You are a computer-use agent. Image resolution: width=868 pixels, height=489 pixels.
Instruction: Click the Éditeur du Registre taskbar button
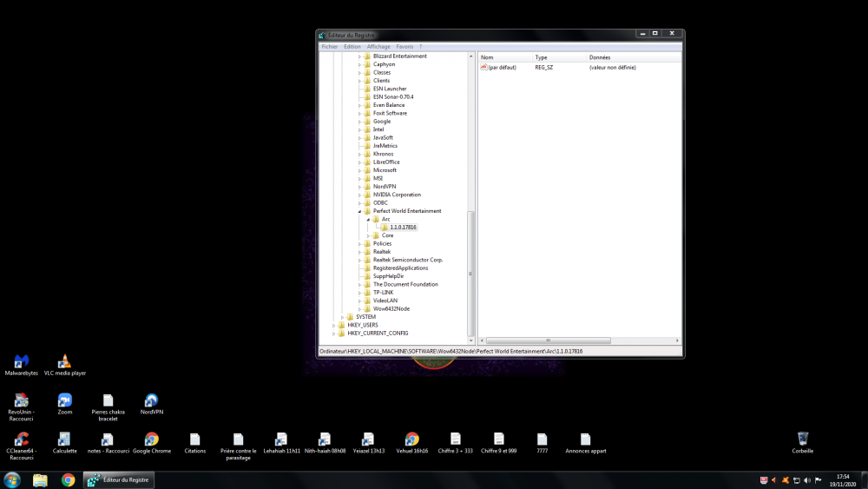tap(118, 479)
